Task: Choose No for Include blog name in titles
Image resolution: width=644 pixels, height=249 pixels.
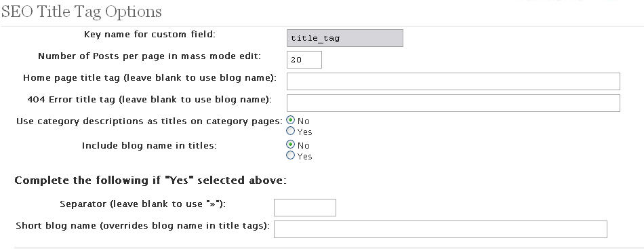Action: point(291,145)
